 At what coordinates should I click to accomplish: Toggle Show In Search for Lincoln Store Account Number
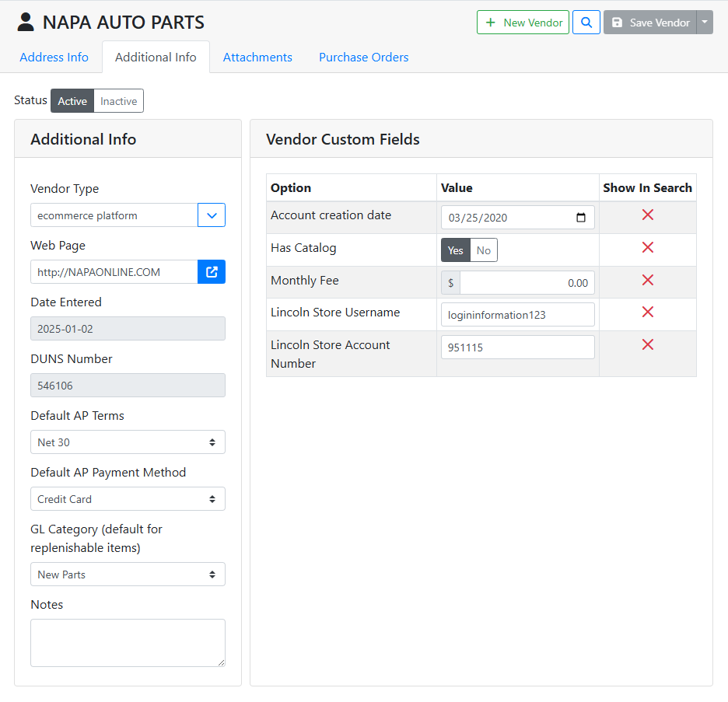pos(647,345)
